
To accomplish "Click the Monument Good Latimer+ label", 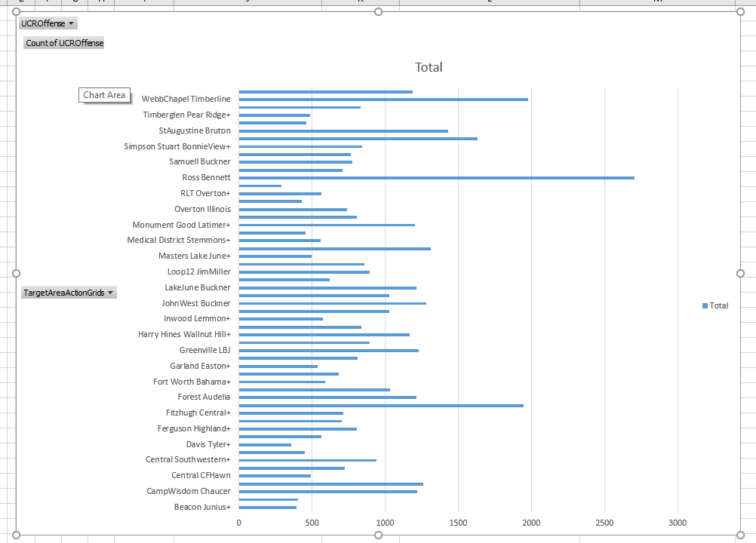I will 181,225.
